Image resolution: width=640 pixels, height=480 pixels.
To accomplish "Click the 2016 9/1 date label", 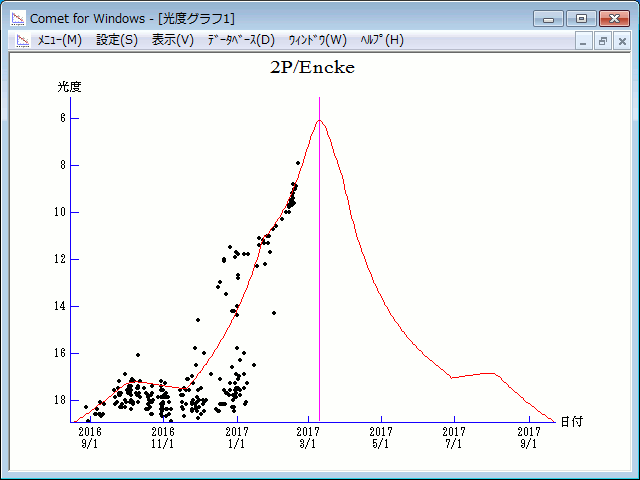I will tap(90, 438).
